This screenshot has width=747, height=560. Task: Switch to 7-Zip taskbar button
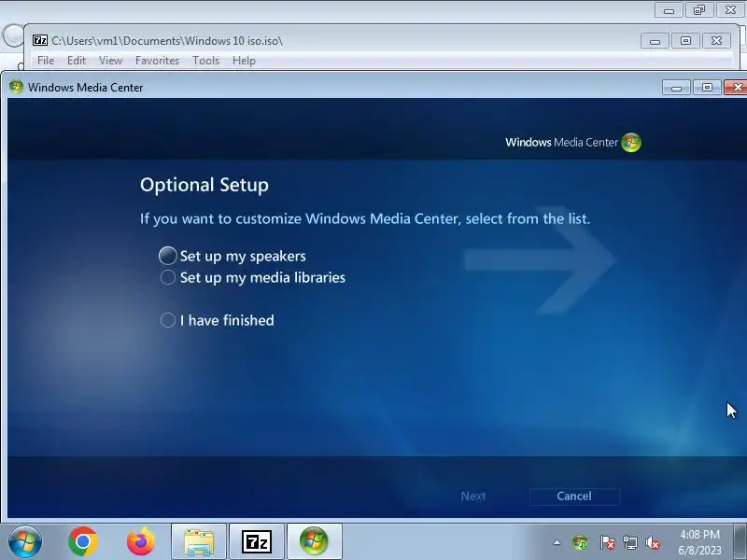(x=257, y=542)
